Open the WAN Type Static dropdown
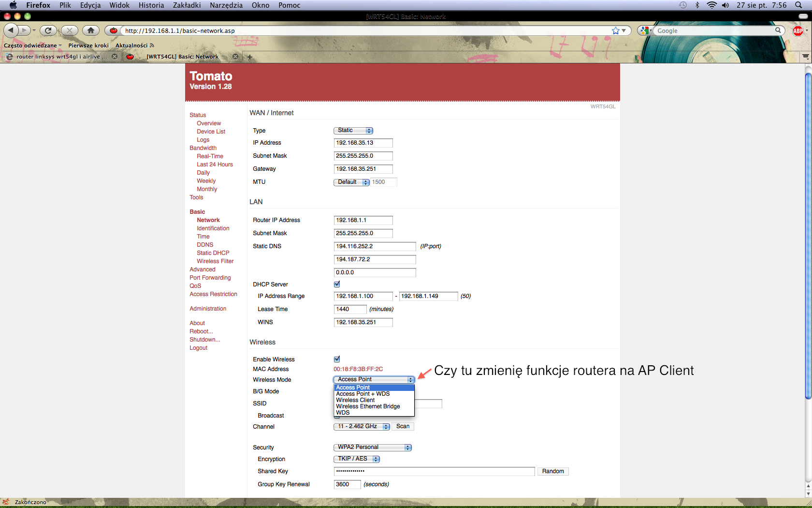 coord(353,130)
